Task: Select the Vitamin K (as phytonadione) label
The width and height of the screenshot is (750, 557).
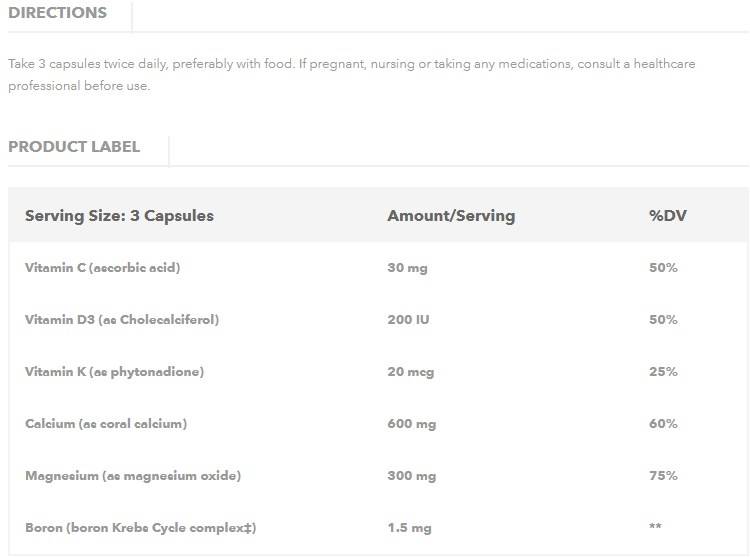Action: [114, 371]
